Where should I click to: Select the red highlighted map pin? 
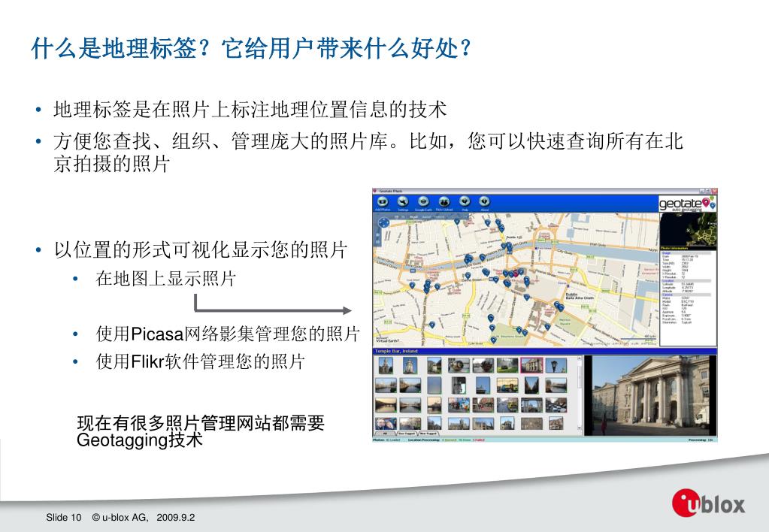pos(516,273)
